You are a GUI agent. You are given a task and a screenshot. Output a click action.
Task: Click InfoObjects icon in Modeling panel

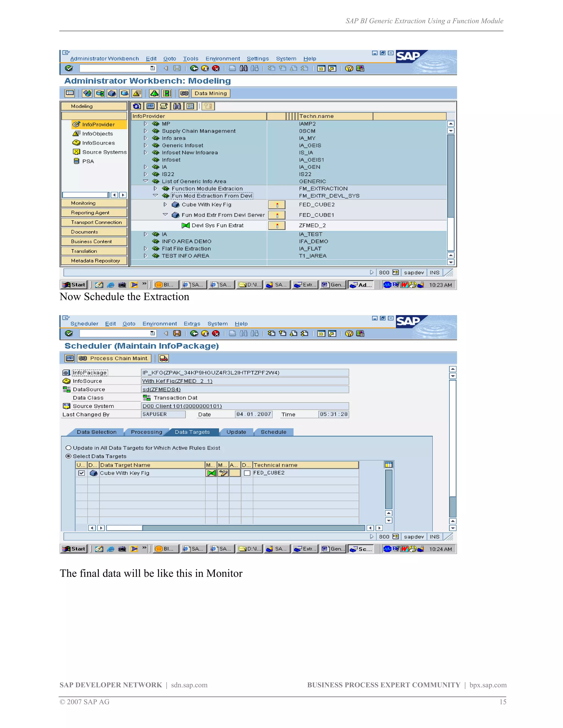tap(76, 133)
